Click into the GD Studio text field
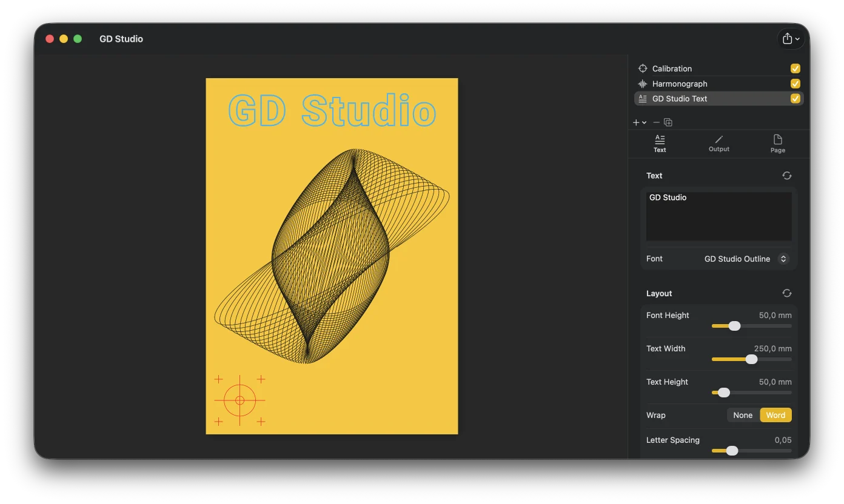Screen dimensions: 844x504 pos(719,216)
